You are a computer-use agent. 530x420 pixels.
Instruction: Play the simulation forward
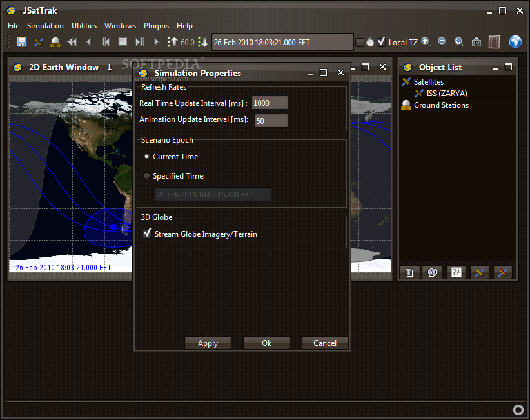tap(156, 43)
